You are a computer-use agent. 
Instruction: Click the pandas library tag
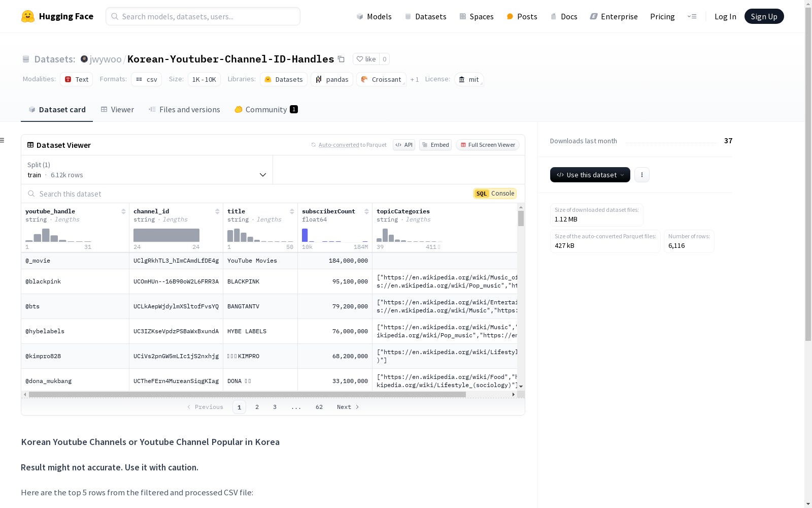coord(332,79)
